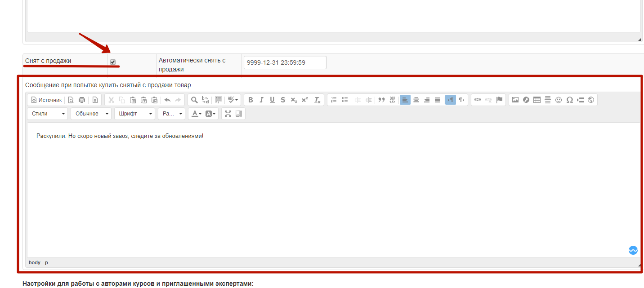Select the 'body' element path item
Viewport: 644px width, 288px height.
35,262
